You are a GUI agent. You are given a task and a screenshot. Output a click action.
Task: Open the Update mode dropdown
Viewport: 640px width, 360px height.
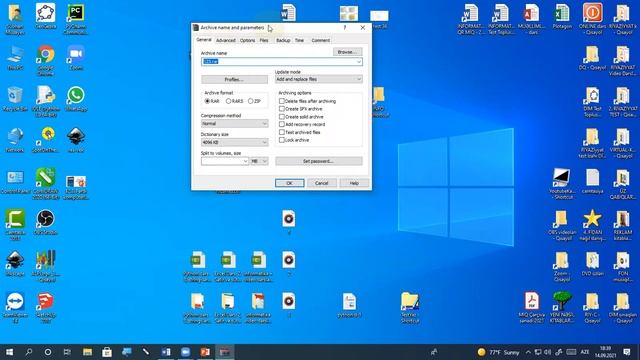coord(318,79)
